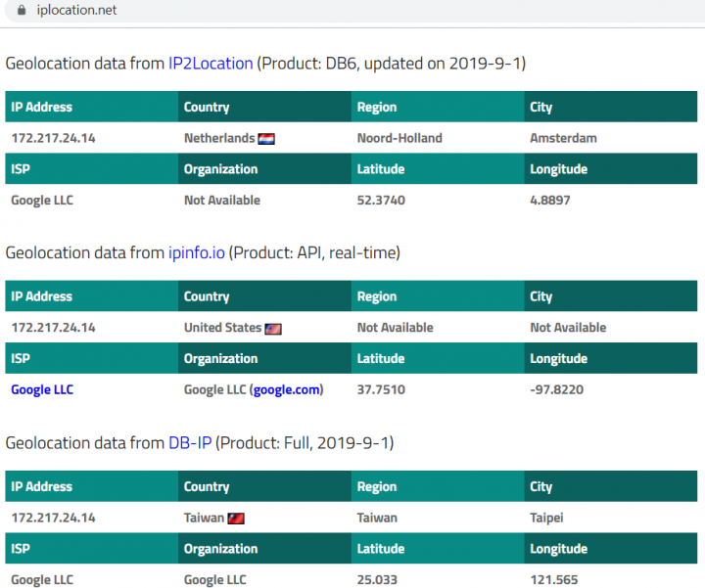
Task: Select latitude value '37.7510'
Action: click(x=381, y=389)
